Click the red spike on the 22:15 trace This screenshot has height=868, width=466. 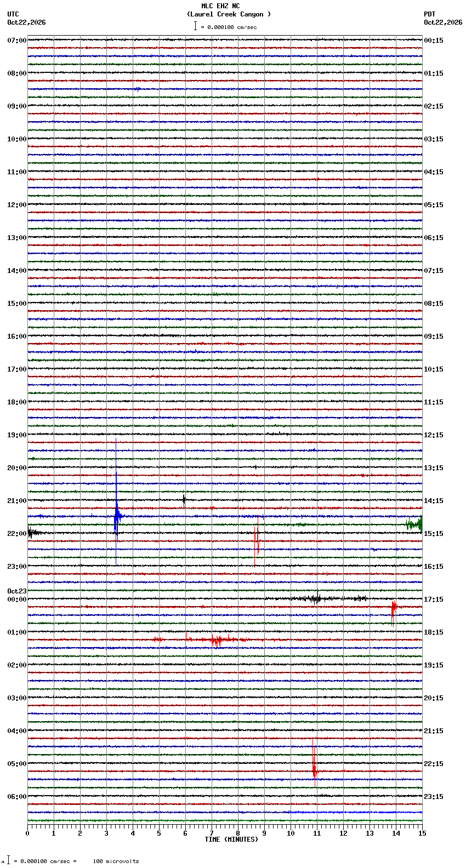click(257, 541)
